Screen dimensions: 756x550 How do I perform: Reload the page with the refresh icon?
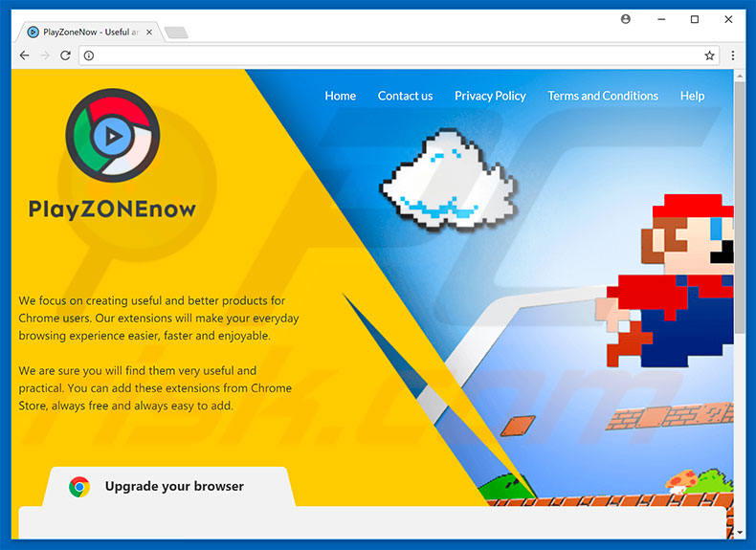[66, 55]
